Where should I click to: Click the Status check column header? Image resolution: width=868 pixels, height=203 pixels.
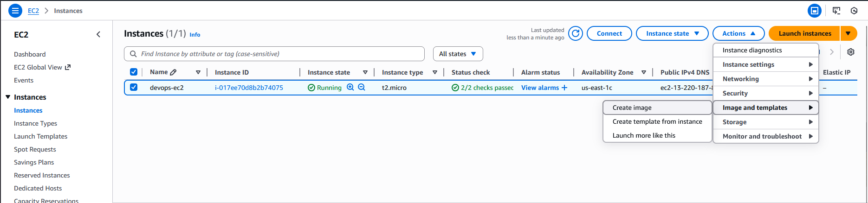pos(471,72)
